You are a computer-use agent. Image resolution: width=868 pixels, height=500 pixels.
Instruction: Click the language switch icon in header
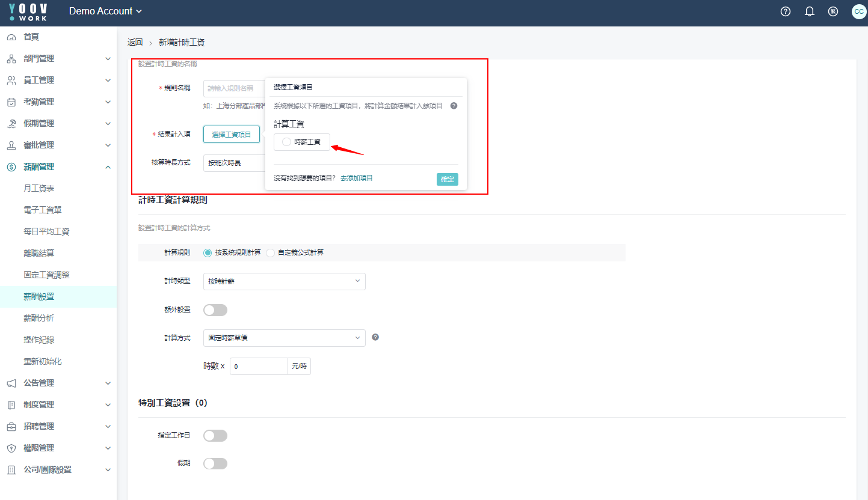pyautogui.click(x=833, y=11)
